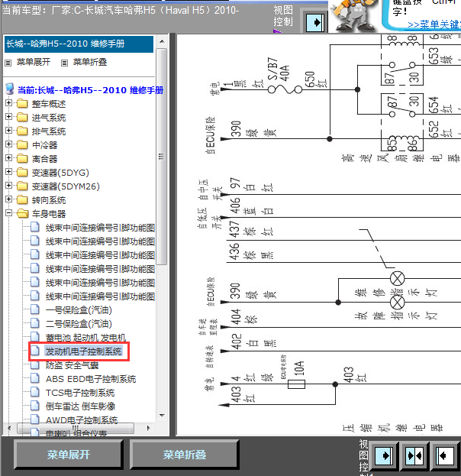461x476 pixels.
Task: Open 防盗 安全气囊 page
Action: point(73,365)
